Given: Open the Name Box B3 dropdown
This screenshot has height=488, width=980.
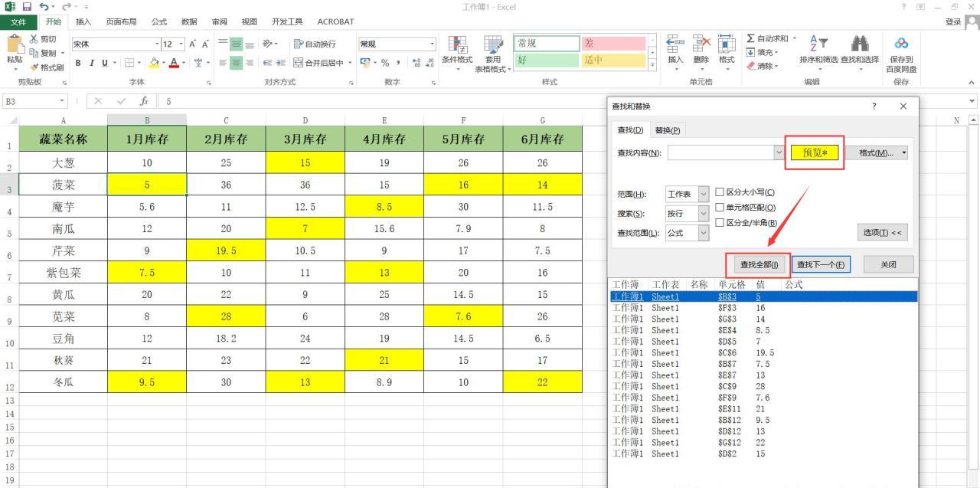Looking at the screenshot, I should click(x=62, y=101).
